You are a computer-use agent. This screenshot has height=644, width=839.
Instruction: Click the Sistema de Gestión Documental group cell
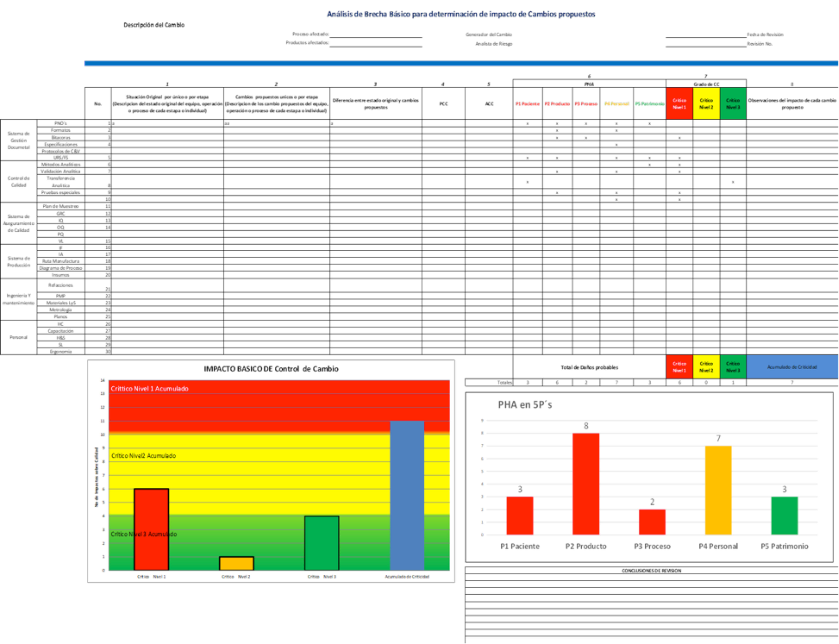[18, 140]
